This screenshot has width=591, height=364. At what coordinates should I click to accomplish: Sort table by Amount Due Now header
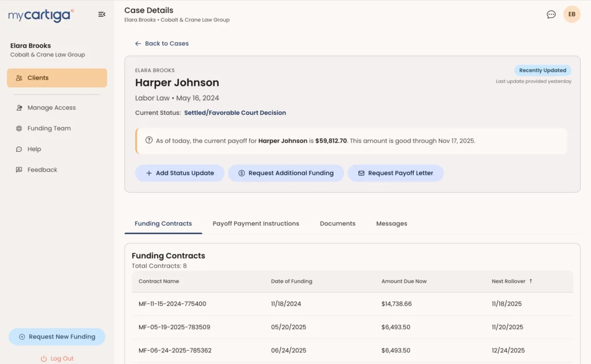[404, 282]
